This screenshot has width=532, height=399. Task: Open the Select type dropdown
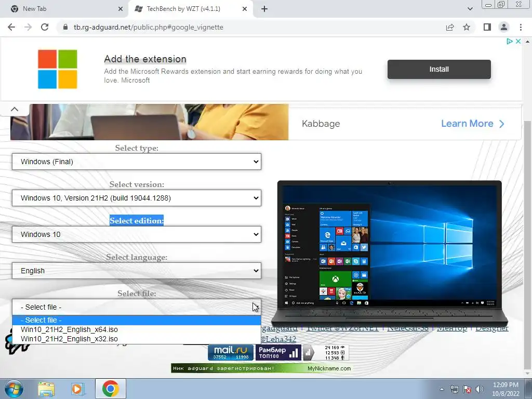[x=137, y=162]
